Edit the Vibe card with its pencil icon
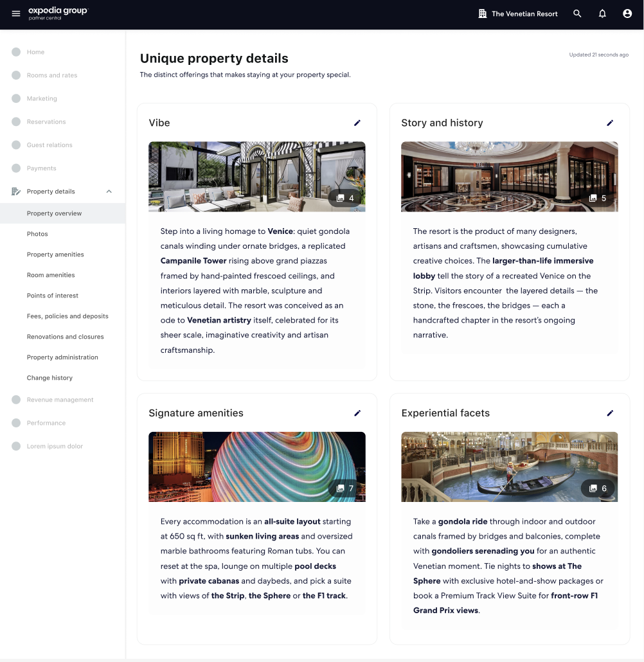The image size is (644, 662). coord(357,123)
